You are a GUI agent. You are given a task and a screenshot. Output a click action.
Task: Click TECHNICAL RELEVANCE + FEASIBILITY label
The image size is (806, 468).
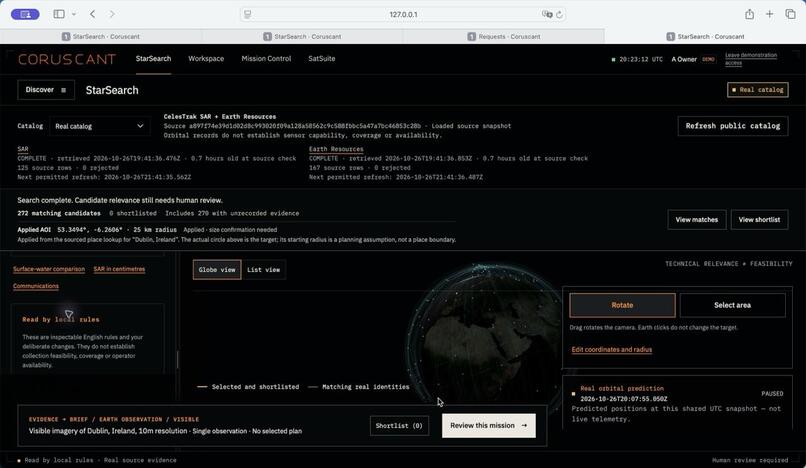pyautogui.click(x=728, y=263)
